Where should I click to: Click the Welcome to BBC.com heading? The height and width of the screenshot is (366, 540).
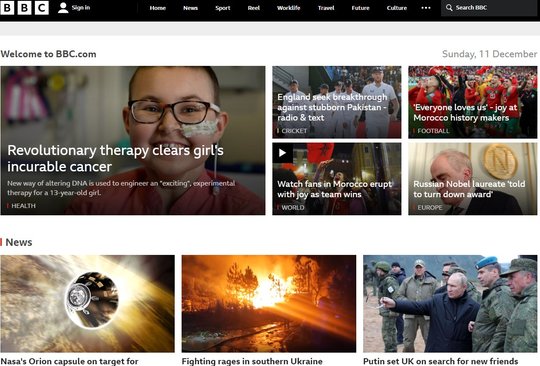pos(48,54)
